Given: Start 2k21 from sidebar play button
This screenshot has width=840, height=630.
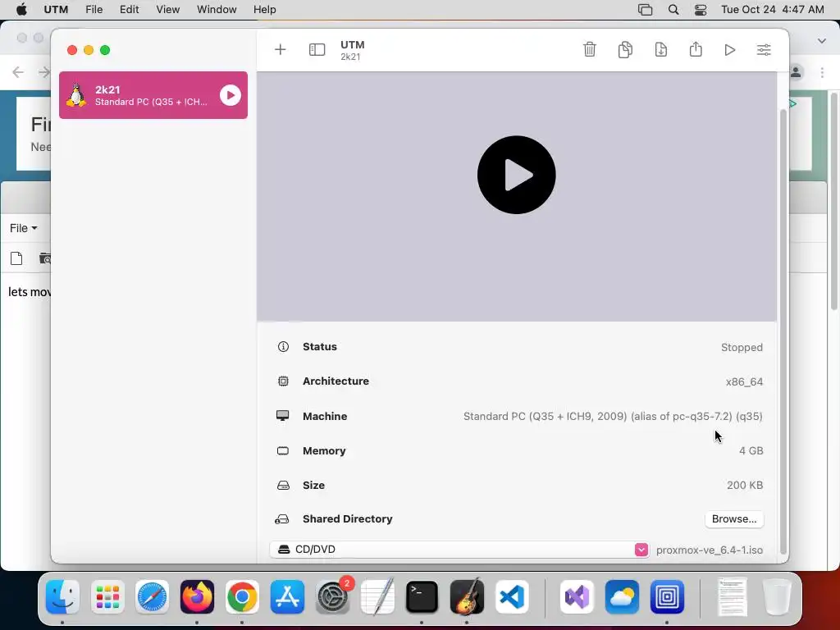Looking at the screenshot, I should click(231, 95).
